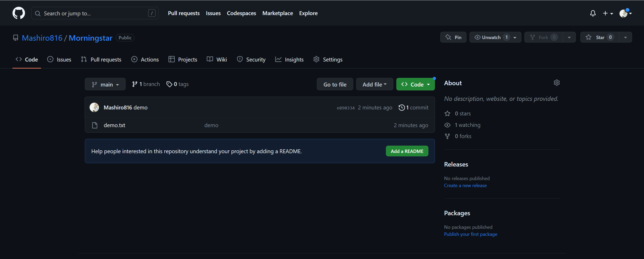Expand the Fork dropdown arrow
Screen dimensions: 644x259
pyautogui.click(x=569, y=37)
